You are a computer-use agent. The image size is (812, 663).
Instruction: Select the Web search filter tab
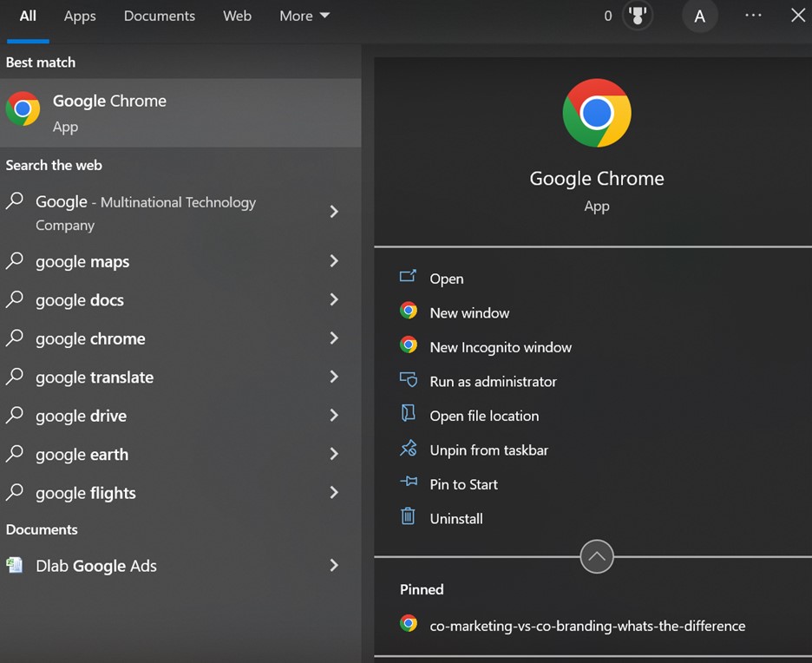click(x=237, y=16)
